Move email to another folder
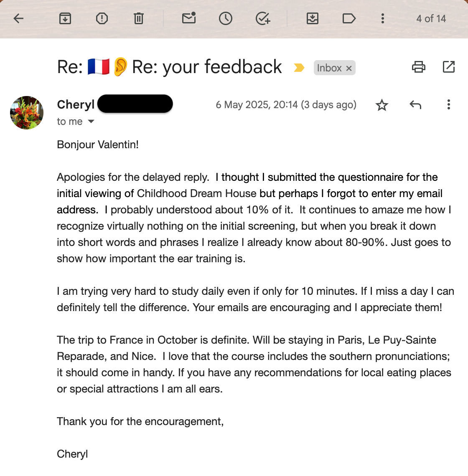Screen dimensions: 468x476 click(x=313, y=18)
